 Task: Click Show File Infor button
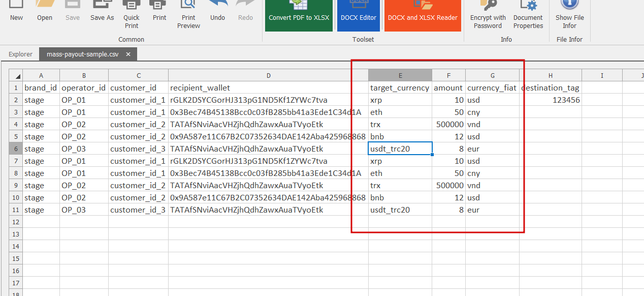pyautogui.click(x=569, y=15)
